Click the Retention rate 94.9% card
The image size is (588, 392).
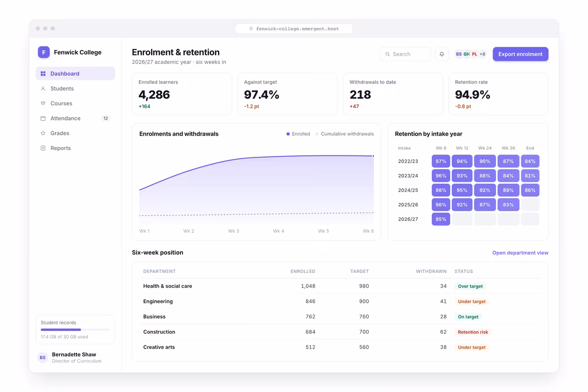tap(498, 94)
